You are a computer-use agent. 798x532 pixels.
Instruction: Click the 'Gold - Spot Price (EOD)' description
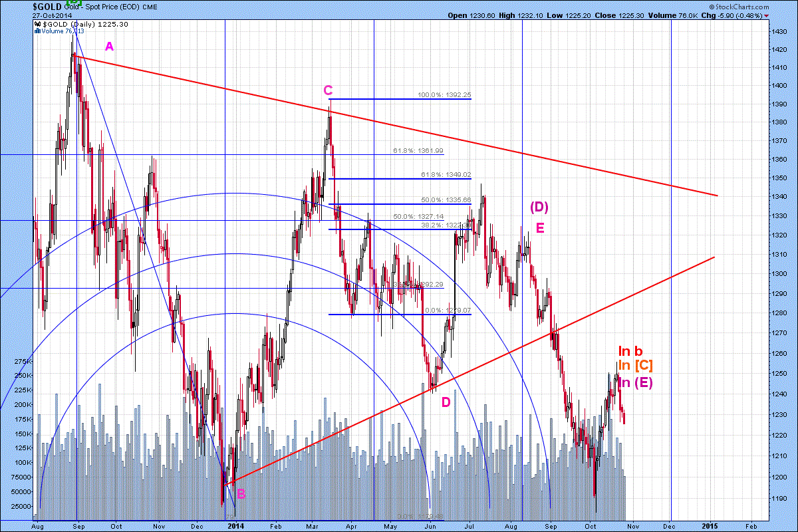pyautogui.click(x=100, y=7)
